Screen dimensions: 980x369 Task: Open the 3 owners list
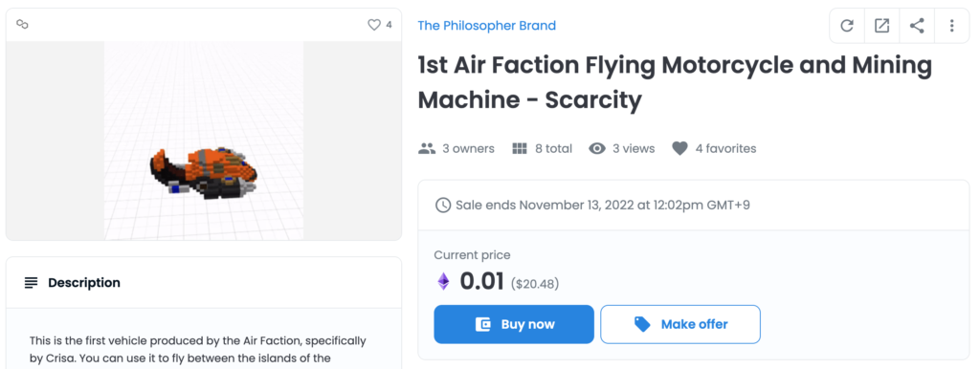(468, 148)
